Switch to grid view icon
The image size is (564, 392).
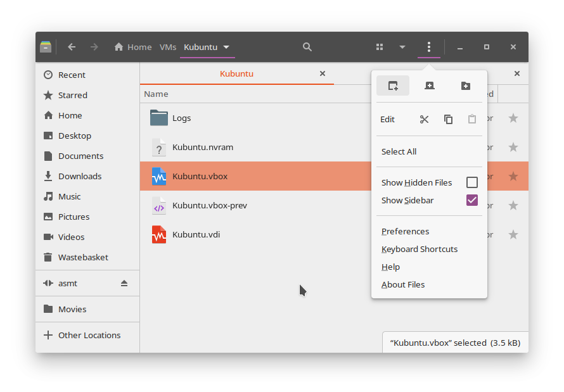click(x=380, y=47)
